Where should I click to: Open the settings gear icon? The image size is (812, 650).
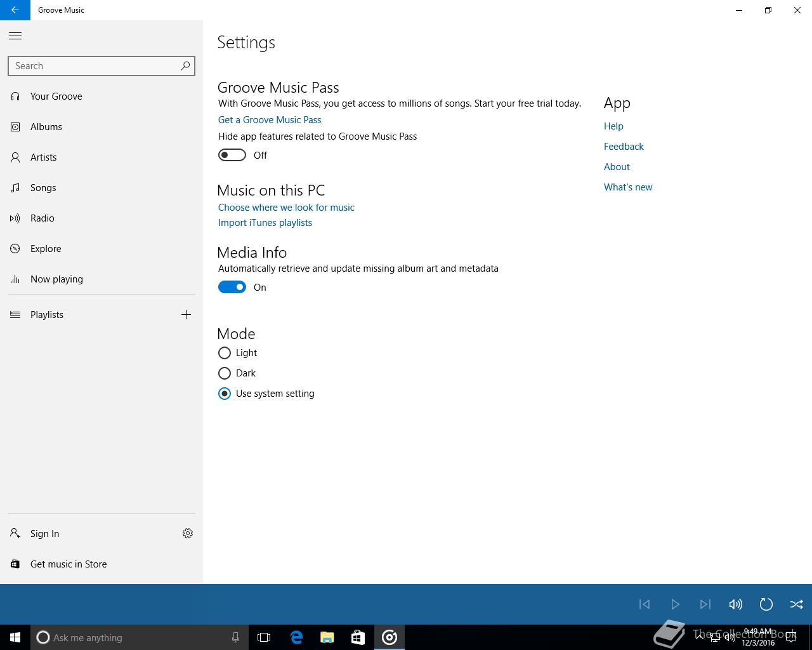(x=188, y=534)
